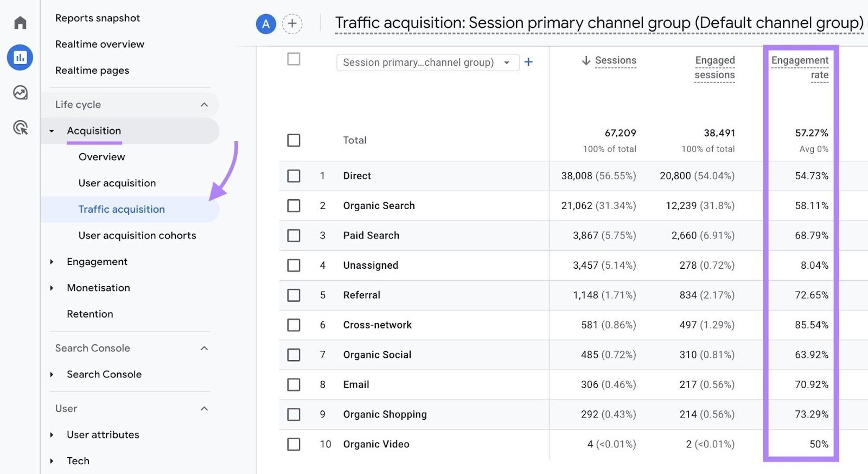
Task: Expand the Search Console tree arrow
Action: (x=52, y=375)
